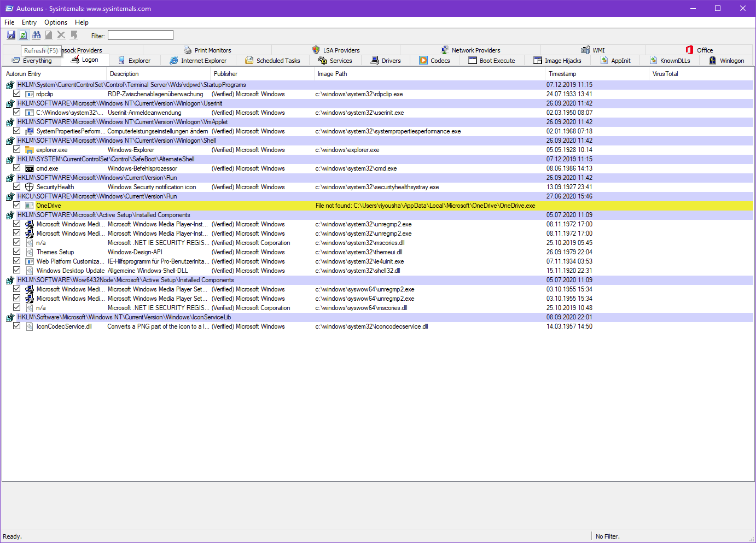Open the Entry menu
756x543 pixels.
[x=29, y=22]
